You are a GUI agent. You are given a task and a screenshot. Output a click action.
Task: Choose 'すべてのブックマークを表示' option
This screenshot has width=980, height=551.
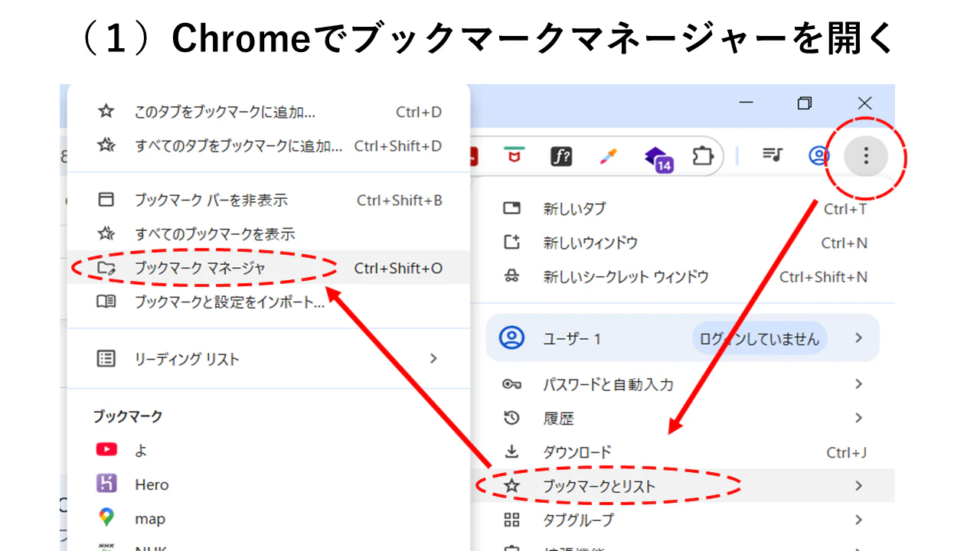point(268,234)
